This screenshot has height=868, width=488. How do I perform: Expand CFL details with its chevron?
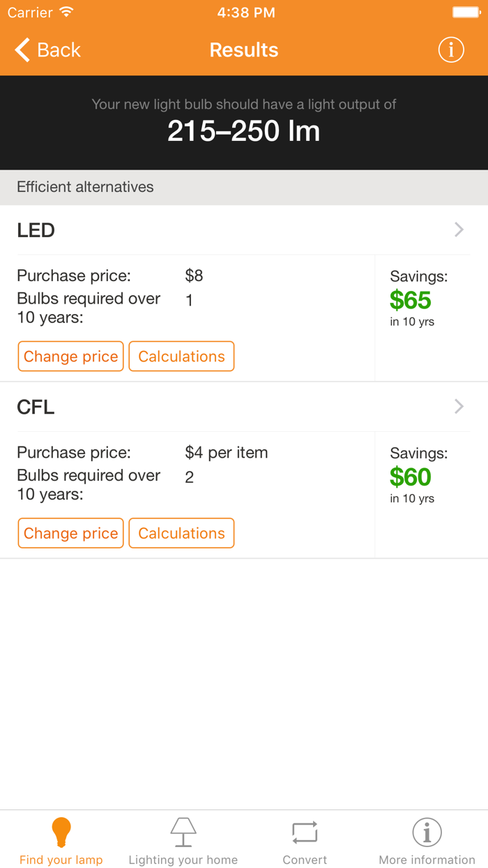459,407
